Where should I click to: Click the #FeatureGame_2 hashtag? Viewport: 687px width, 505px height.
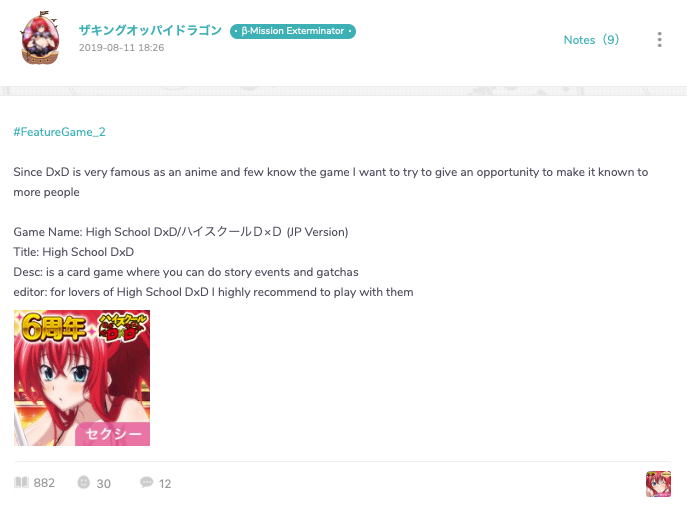(x=59, y=132)
